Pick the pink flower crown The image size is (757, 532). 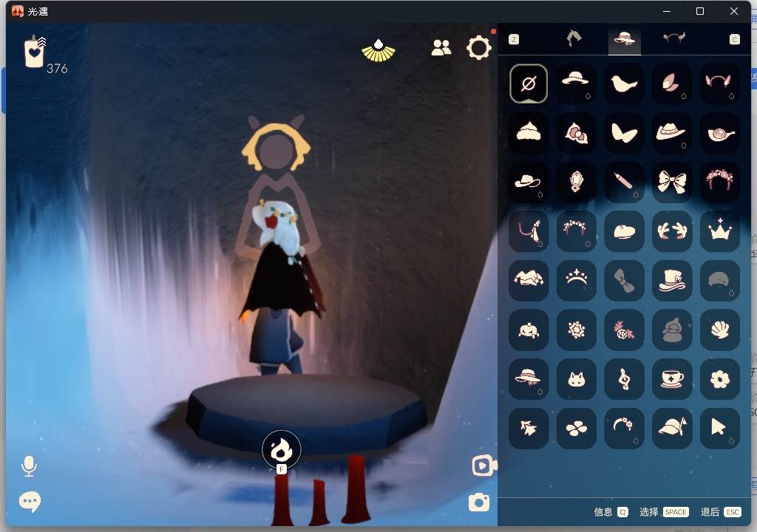(719, 182)
